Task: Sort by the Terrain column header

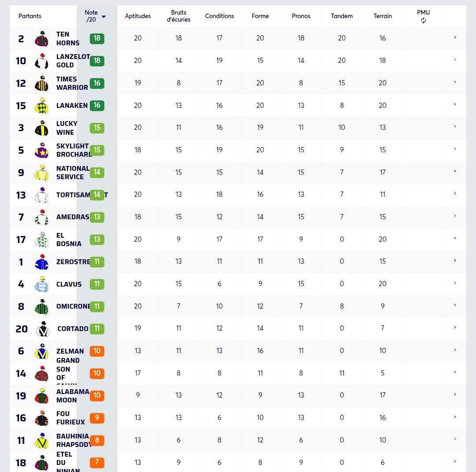Action: (383, 16)
